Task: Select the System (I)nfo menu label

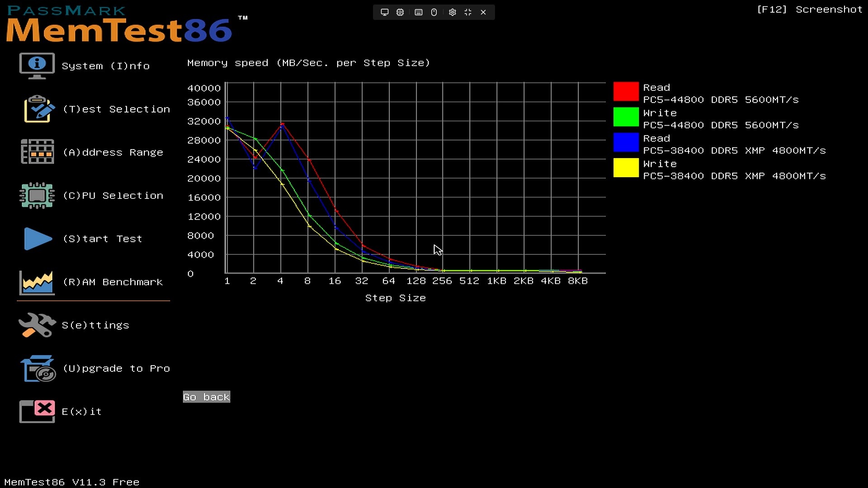Action: click(x=105, y=66)
